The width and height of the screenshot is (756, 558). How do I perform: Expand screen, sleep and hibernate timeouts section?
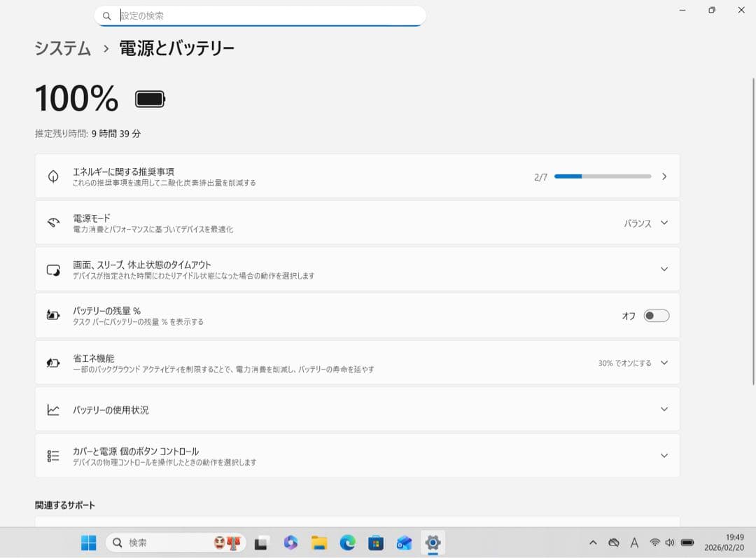664,269
